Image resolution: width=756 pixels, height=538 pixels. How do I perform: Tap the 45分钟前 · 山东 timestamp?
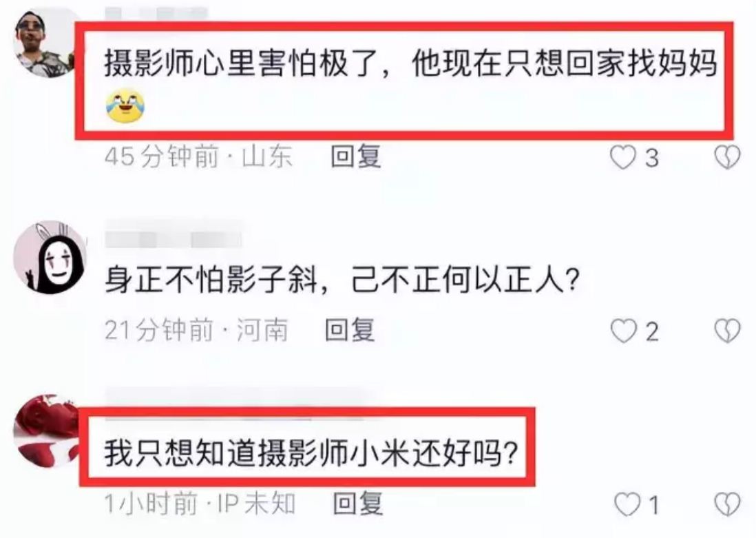199,157
